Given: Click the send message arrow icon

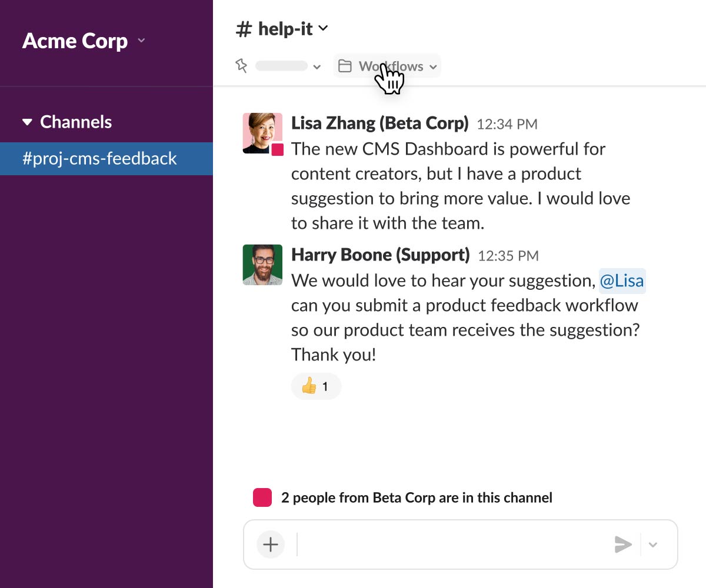Looking at the screenshot, I should click(623, 544).
